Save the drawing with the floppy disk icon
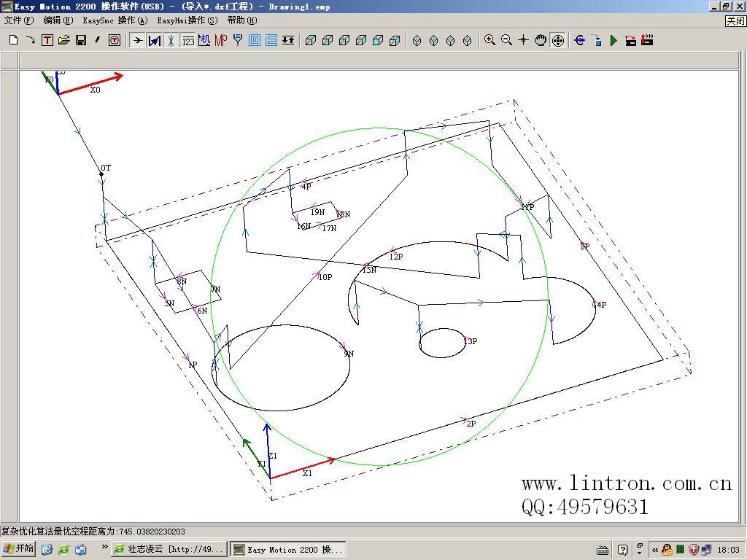The height and width of the screenshot is (560, 747). point(81,40)
